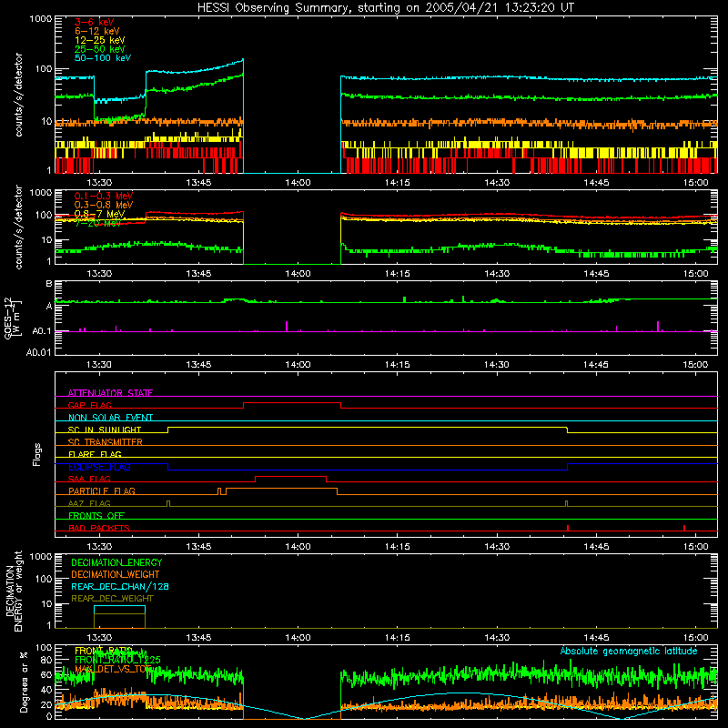Select the ATTENUATOR_STATE flag label
The height and width of the screenshot is (728, 728).
110,393
